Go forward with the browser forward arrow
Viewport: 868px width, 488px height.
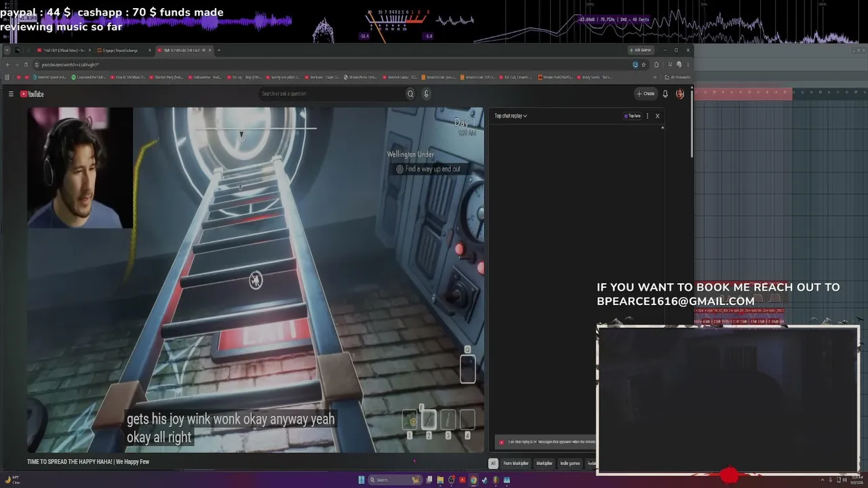[x=17, y=64]
